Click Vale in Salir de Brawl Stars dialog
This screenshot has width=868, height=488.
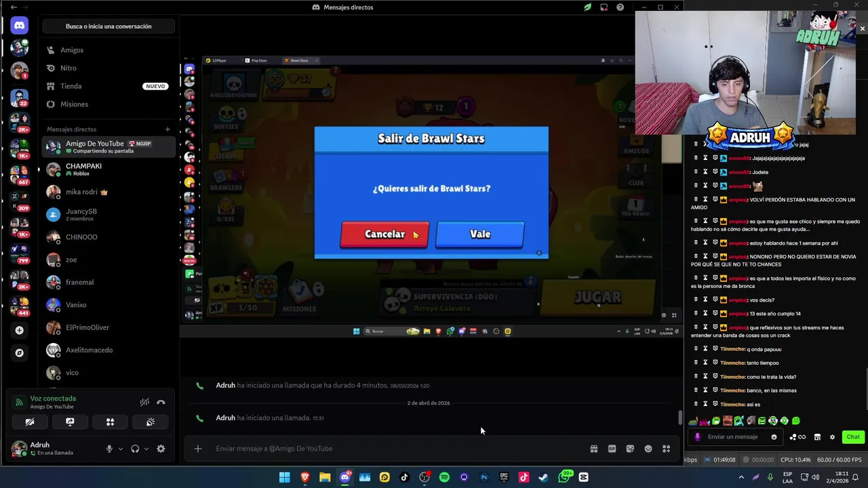click(479, 234)
